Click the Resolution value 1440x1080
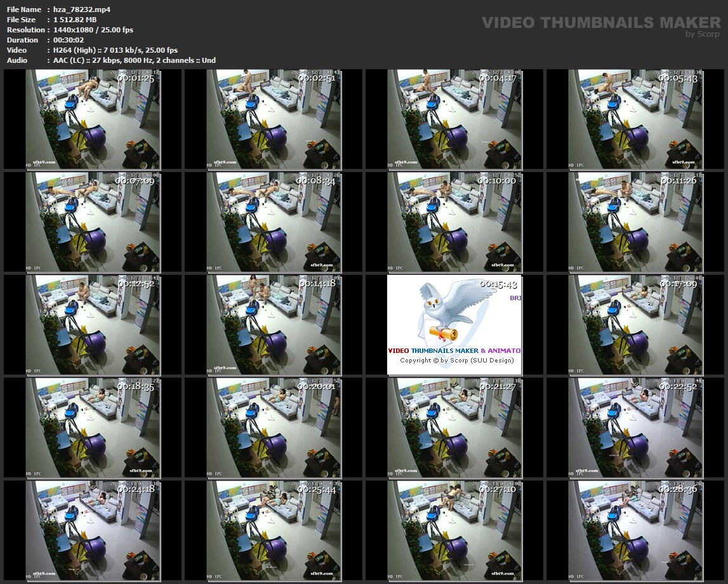Screen dimensions: 728x584 [x=89, y=30]
